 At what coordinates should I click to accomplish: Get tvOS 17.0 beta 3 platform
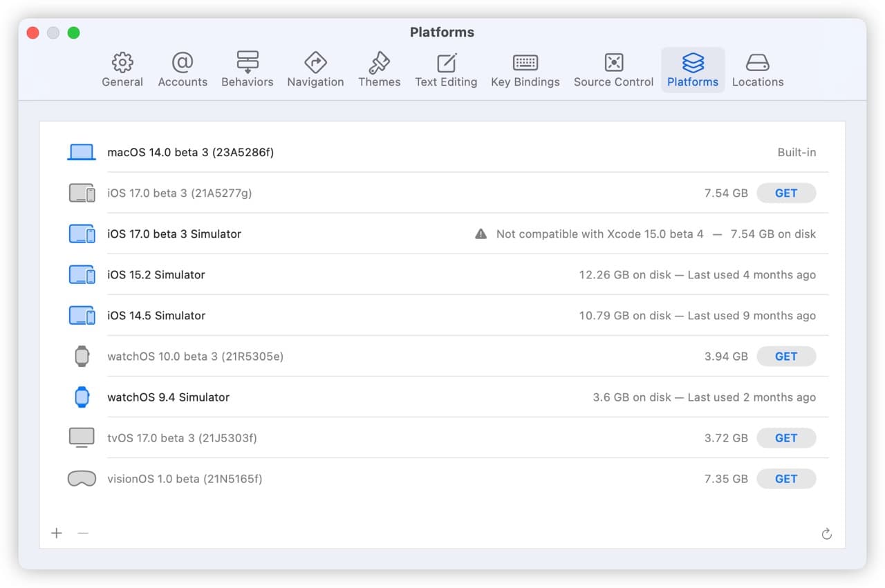786,437
